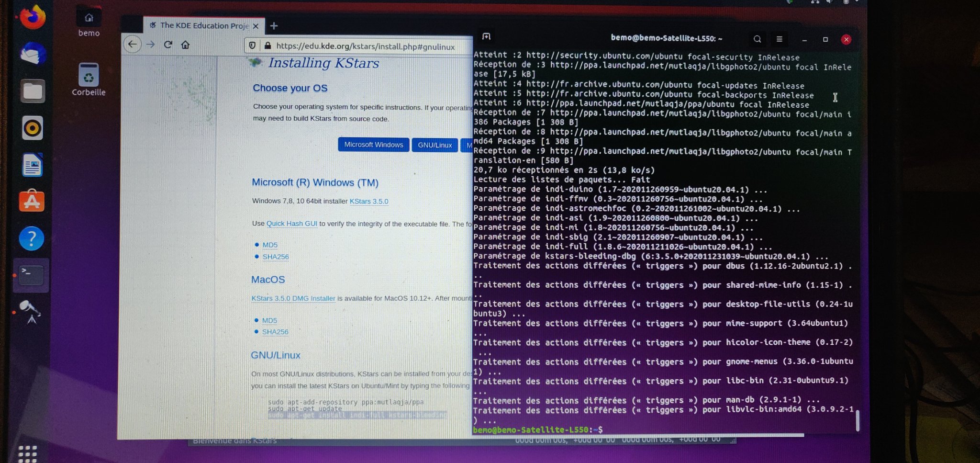Screen dimensions: 980x463
Task: Click terminal line mentioning kstars-bleeding-dbg
Action: tap(651, 256)
